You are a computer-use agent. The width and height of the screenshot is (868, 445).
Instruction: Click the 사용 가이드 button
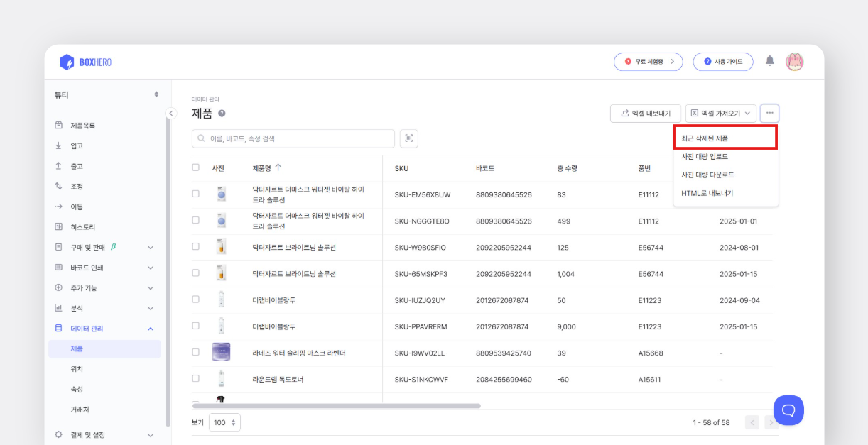coord(723,62)
